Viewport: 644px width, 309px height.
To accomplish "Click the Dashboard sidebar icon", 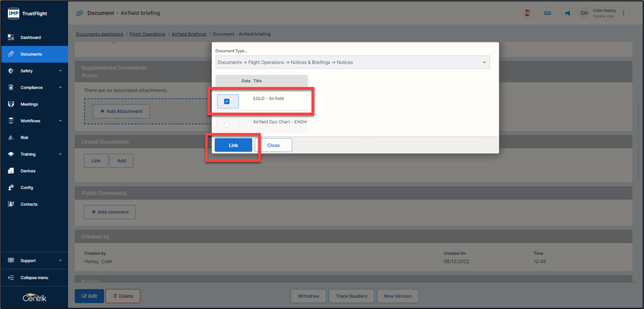I will (x=11, y=37).
